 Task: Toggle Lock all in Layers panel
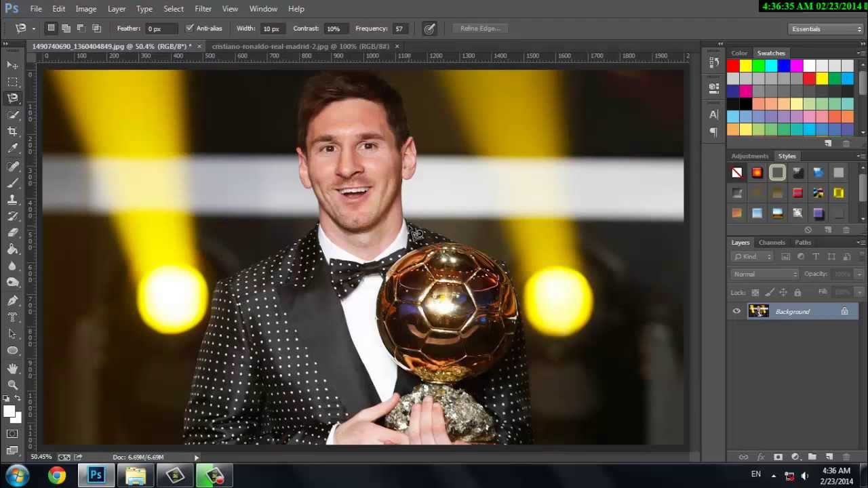pos(797,292)
